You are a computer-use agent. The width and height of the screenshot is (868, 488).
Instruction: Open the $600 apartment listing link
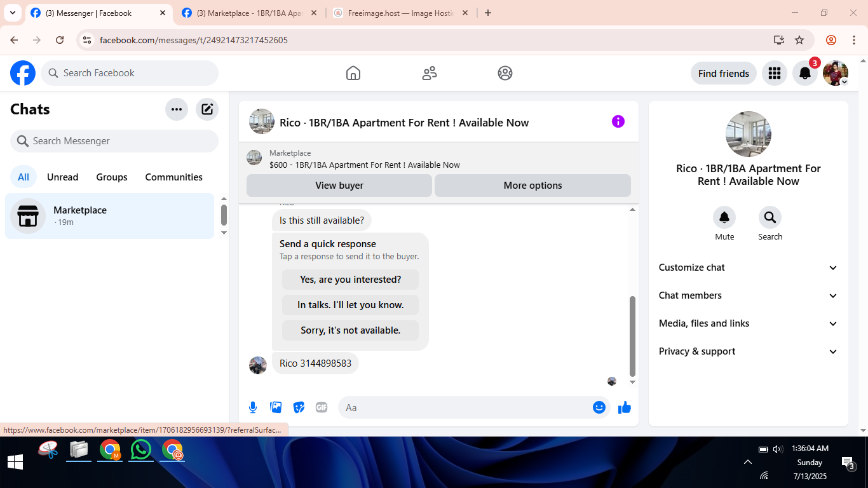pyautogui.click(x=365, y=165)
